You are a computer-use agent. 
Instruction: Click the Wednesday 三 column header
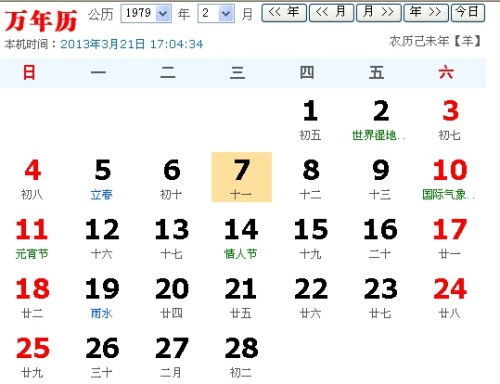click(237, 73)
